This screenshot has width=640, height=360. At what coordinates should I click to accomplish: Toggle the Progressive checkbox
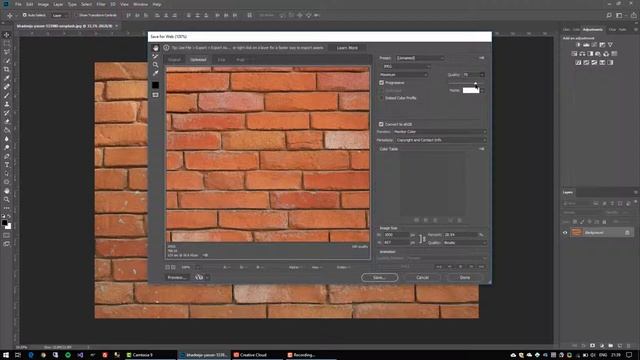point(381,83)
